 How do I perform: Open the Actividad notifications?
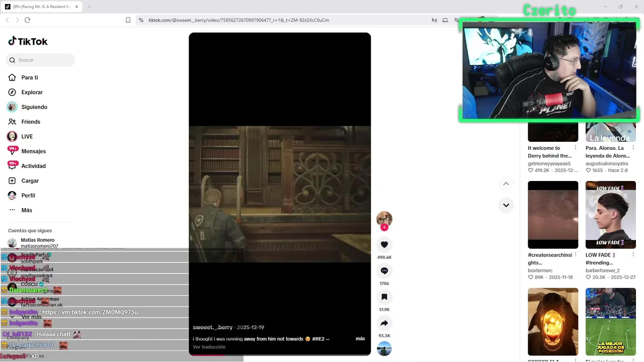pos(34,166)
